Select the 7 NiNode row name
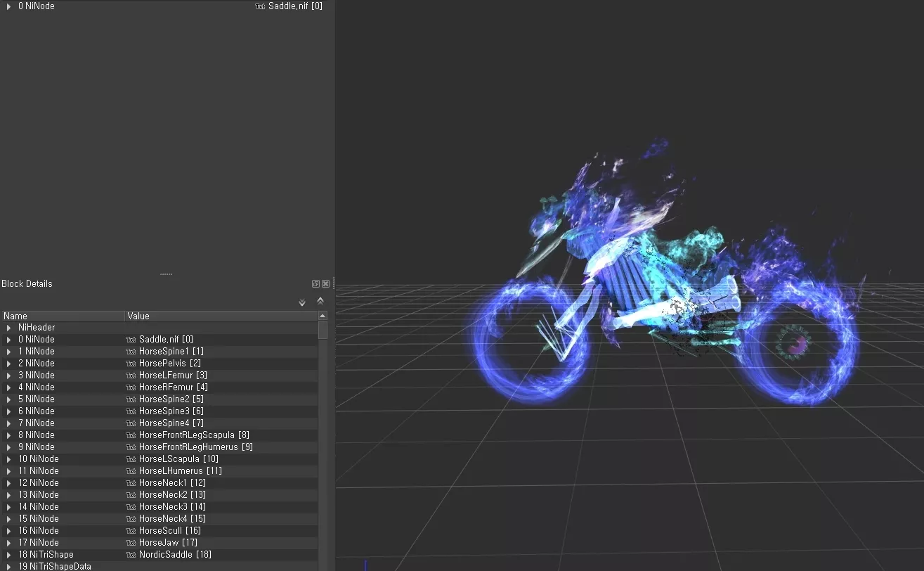Screen dimensions: 924x571 [x=37, y=423]
